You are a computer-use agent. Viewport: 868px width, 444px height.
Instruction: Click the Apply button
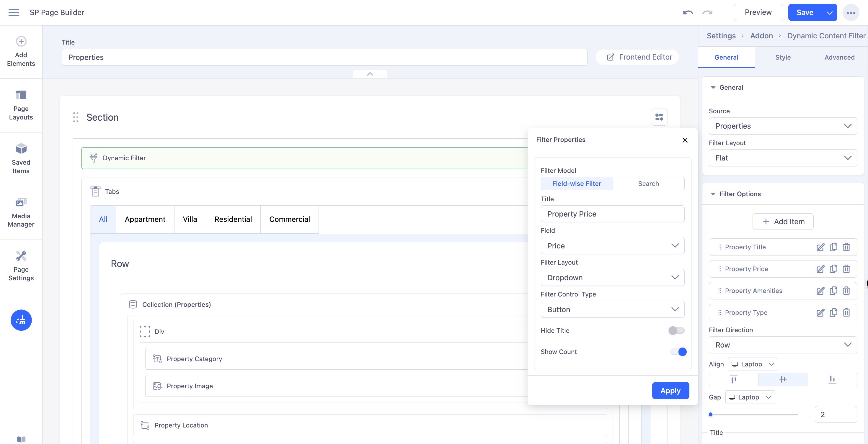(x=670, y=391)
